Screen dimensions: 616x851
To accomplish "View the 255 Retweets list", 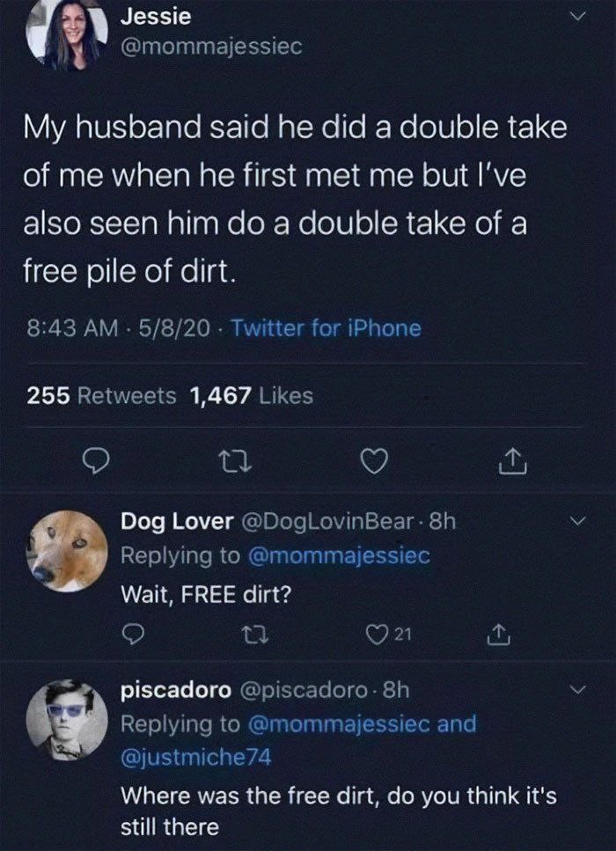I will 101,396.
